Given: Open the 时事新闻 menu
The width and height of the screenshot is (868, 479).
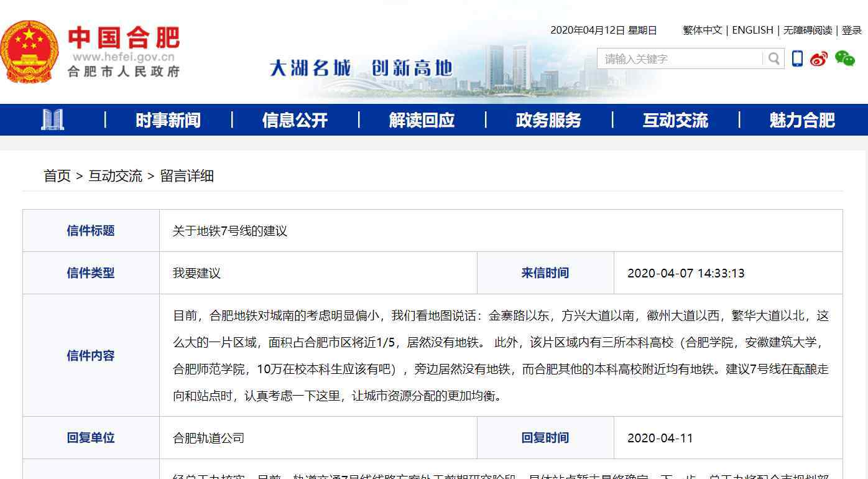Looking at the screenshot, I should click(169, 120).
